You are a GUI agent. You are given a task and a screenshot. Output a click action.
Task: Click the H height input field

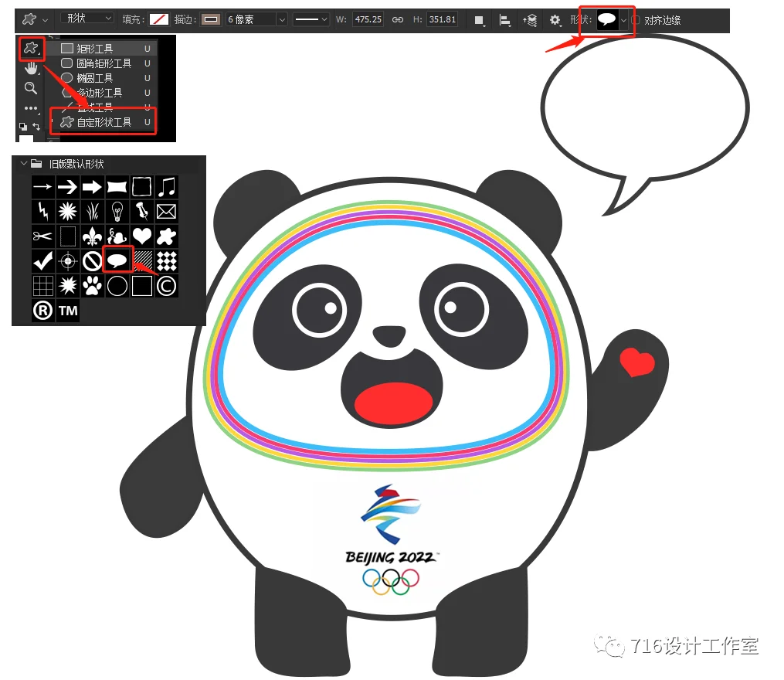[443, 19]
